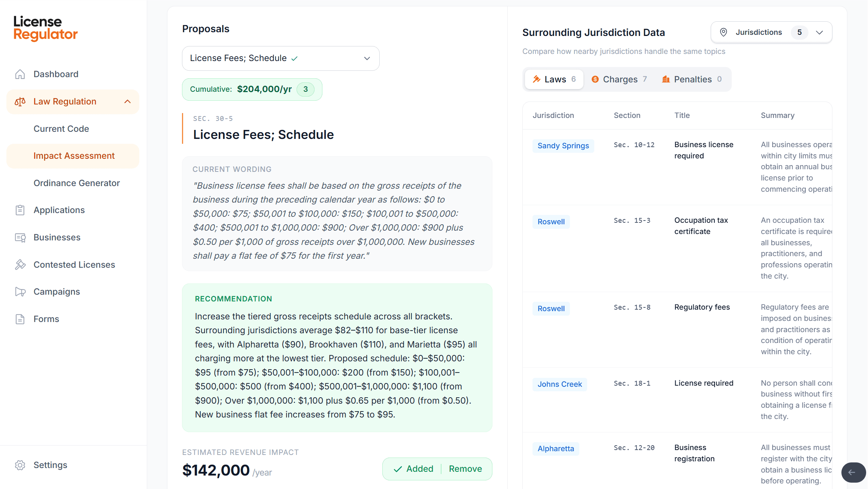Collapse the Law Regulation menu chevron
The image size is (868, 489).
pyautogui.click(x=128, y=101)
